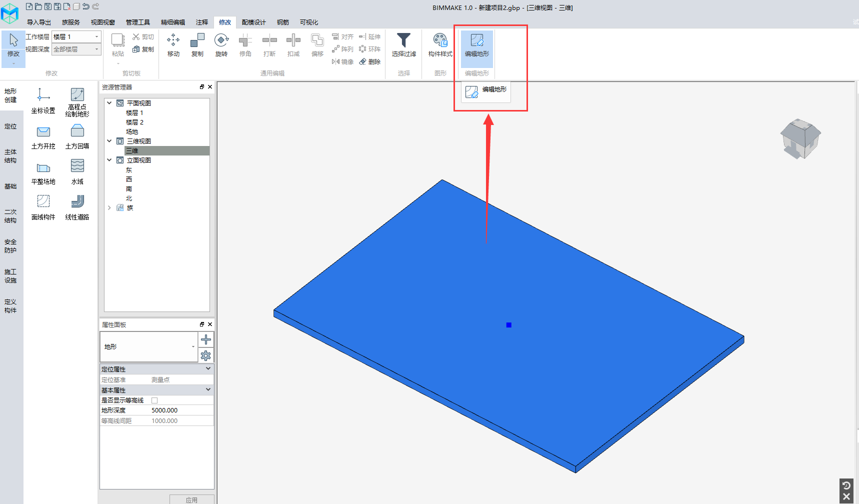Viewport: 859px width, 504px height.
Task: Select the 面域构件 tool
Action: point(43,208)
